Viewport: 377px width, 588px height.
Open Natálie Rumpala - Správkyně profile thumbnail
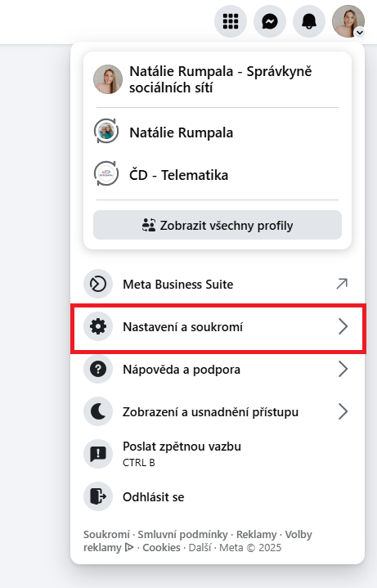pyautogui.click(x=108, y=79)
